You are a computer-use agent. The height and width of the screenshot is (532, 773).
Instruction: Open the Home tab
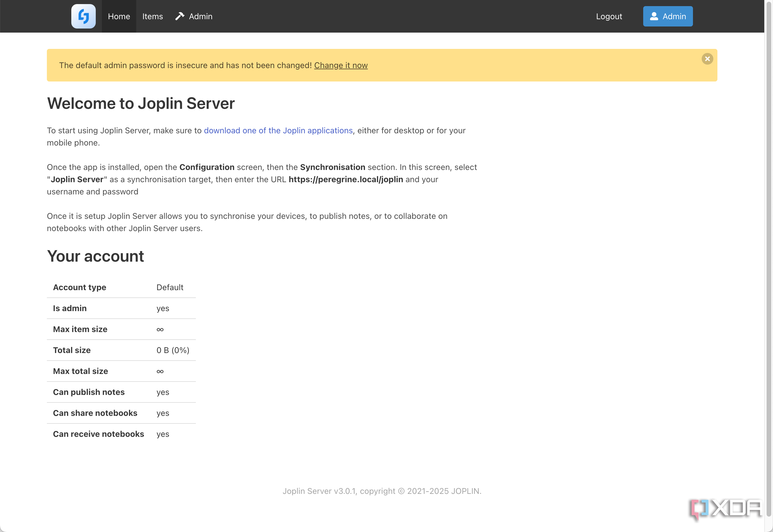click(119, 16)
